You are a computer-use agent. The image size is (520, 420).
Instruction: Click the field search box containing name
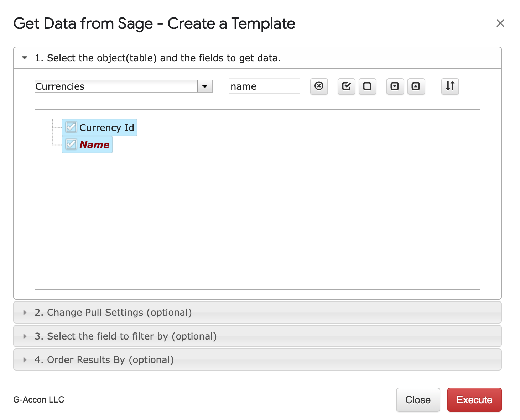coord(265,86)
